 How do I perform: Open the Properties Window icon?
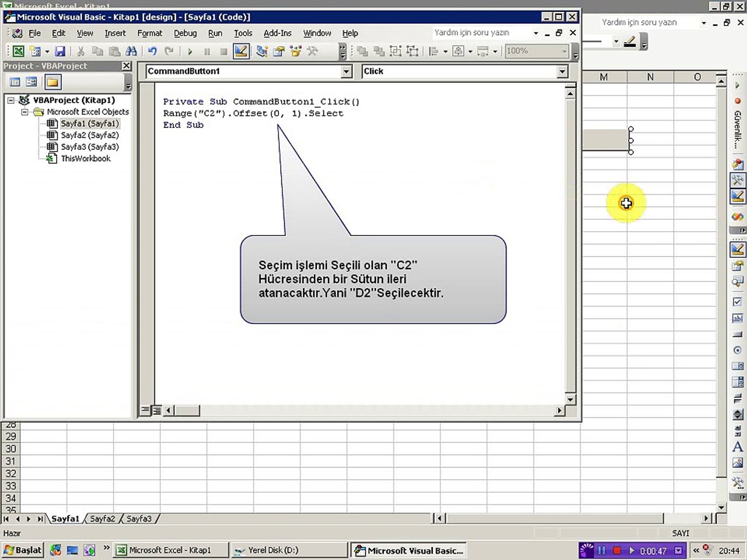279,51
